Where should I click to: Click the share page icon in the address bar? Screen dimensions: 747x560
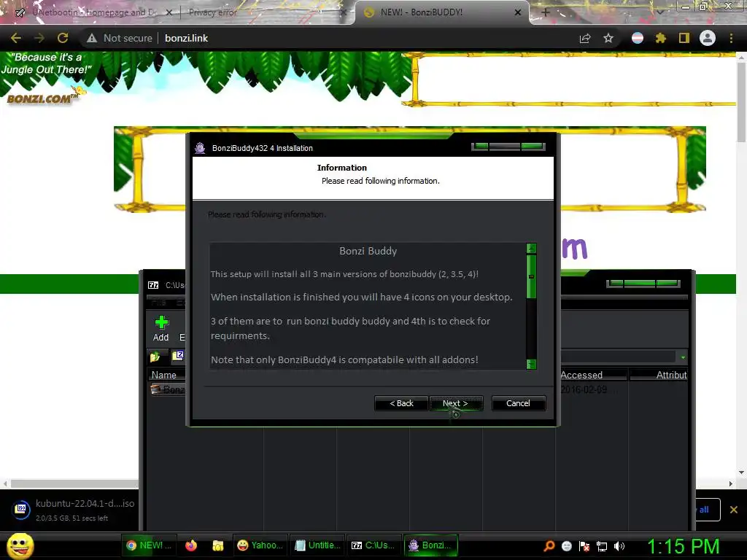click(x=585, y=38)
